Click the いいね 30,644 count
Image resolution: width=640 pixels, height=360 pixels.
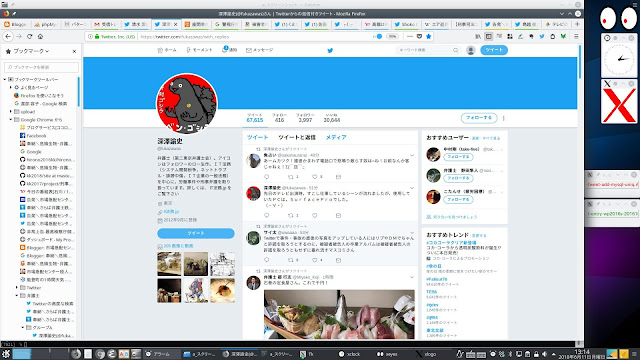[x=332, y=118]
